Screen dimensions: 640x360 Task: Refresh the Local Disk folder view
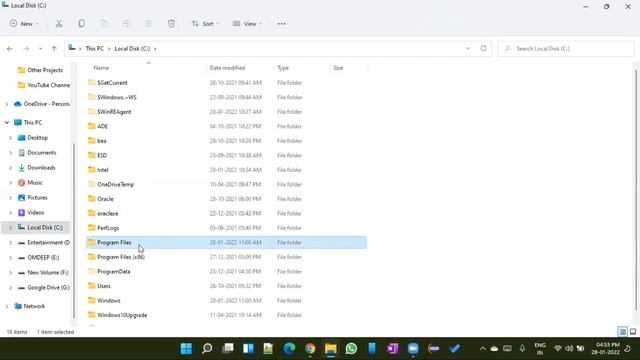(x=483, y=48)
